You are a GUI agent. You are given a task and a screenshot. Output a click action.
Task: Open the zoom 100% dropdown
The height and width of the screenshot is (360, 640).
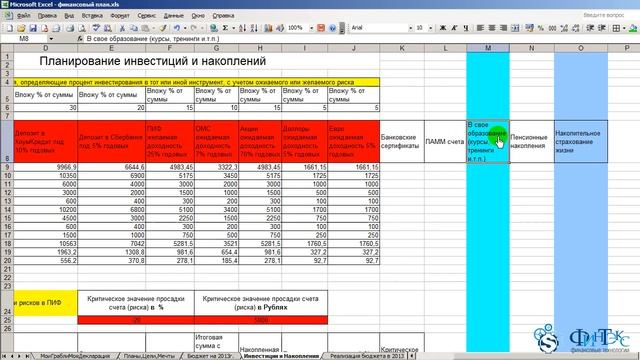[311, 28]
